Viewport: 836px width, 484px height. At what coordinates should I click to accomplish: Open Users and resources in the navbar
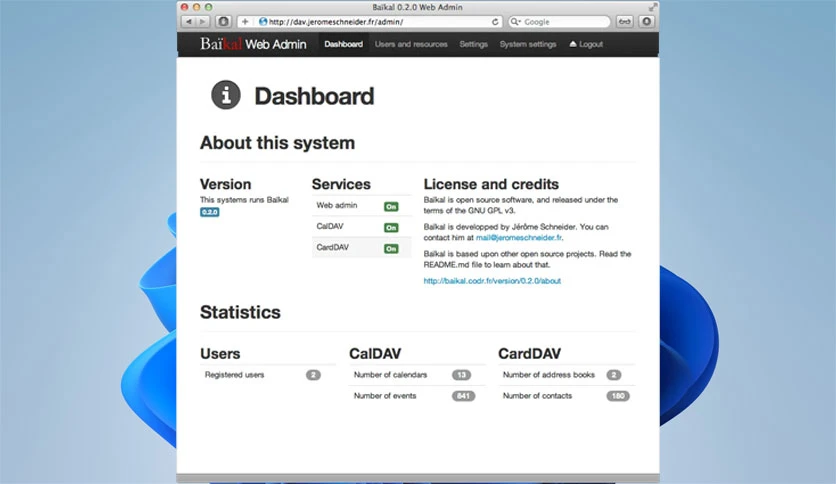(411, 44)
